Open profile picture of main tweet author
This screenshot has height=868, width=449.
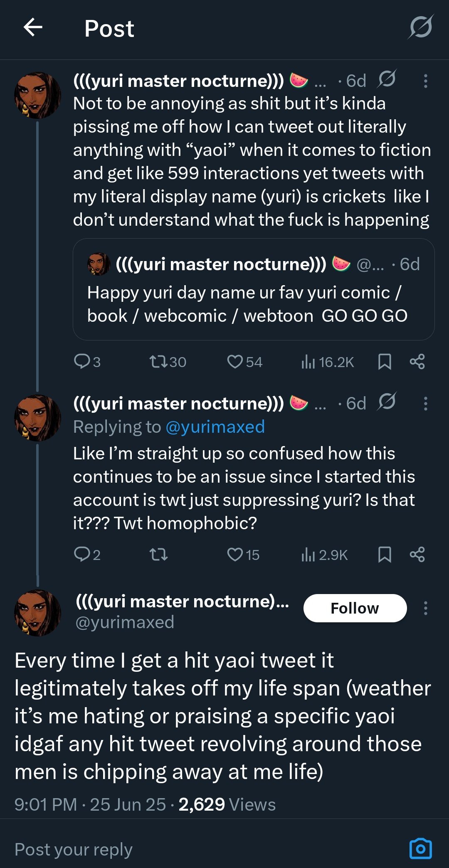pyautogui.click(x=37, y=613)
